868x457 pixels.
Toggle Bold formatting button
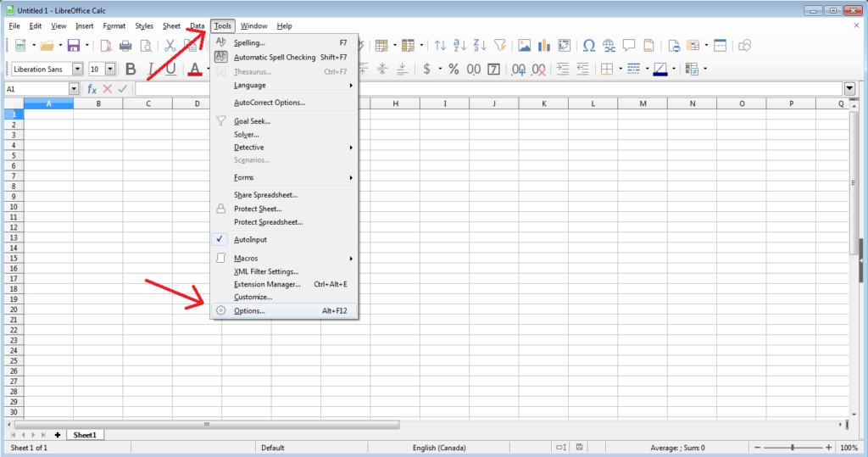point(131,69)
